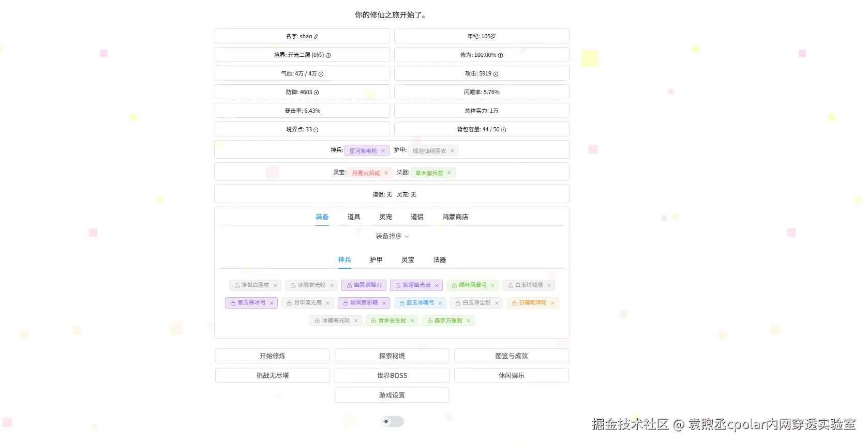Toggle lock icon on 月华流光扇
The height and width of the screenshot is (444, 868).
[289, 303]
